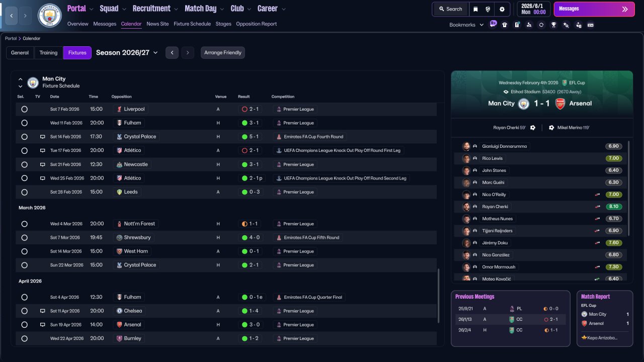Open the Opposition Report tab
The image size is (644, 362).
(256, 24)
